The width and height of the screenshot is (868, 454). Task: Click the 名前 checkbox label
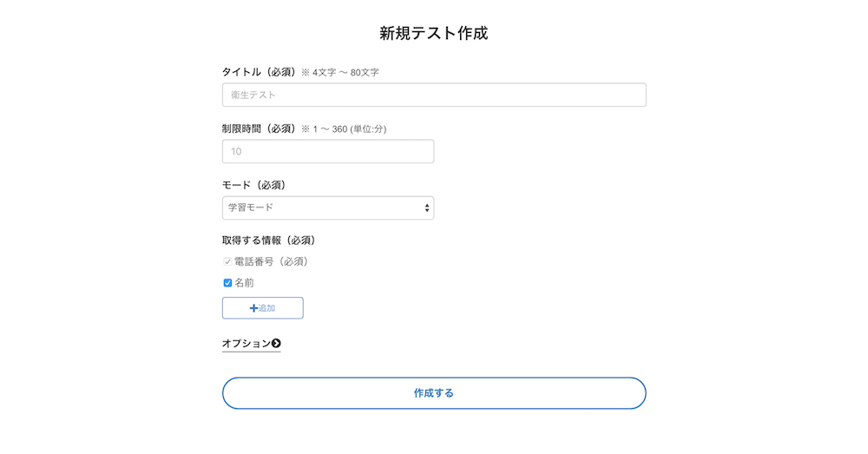pos(244,283)
